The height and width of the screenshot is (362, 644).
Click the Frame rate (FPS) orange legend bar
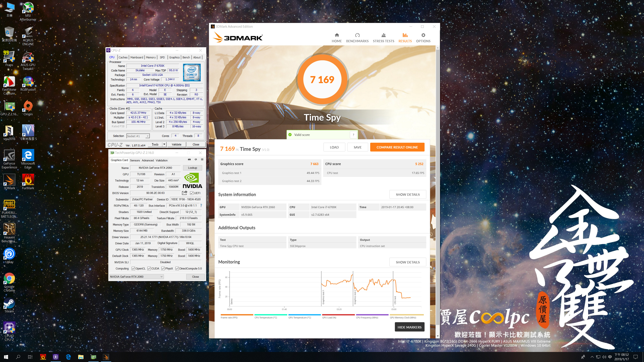[237, 315]
